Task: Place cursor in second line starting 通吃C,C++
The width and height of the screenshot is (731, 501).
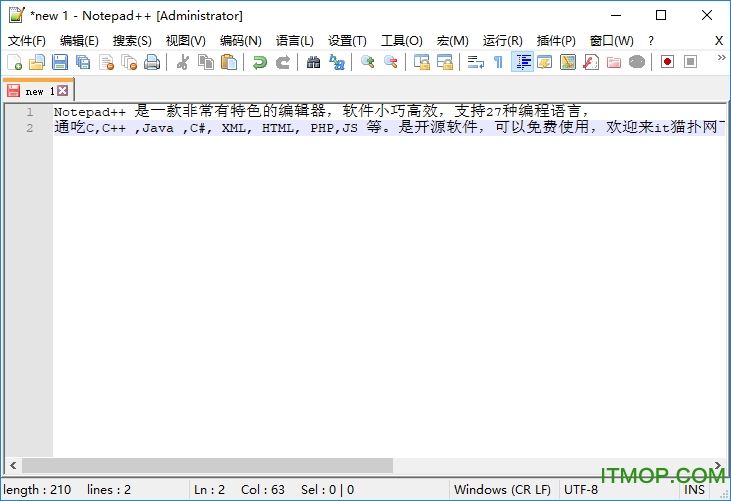Action: pyautogui.click(x=389, y=127)
